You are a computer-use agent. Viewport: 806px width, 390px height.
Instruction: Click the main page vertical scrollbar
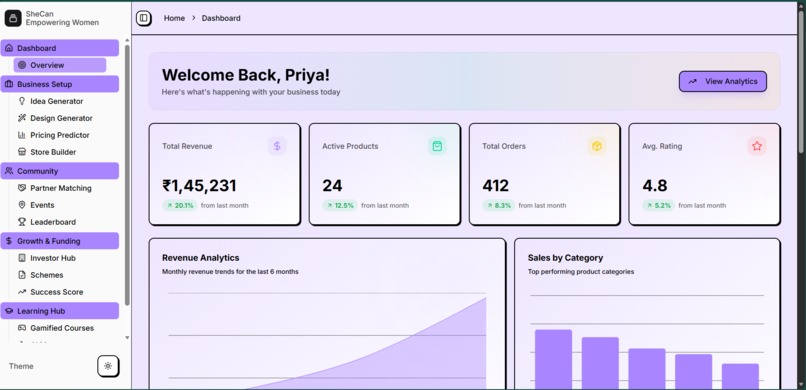click(x=801, y=82)
